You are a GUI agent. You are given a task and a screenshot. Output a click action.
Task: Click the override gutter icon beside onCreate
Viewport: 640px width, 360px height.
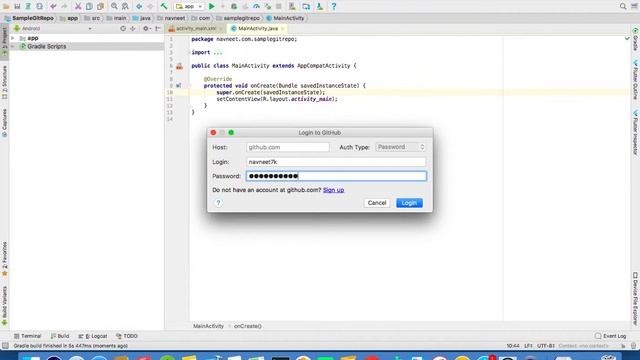pyautogui.click(x=179, y=86)
